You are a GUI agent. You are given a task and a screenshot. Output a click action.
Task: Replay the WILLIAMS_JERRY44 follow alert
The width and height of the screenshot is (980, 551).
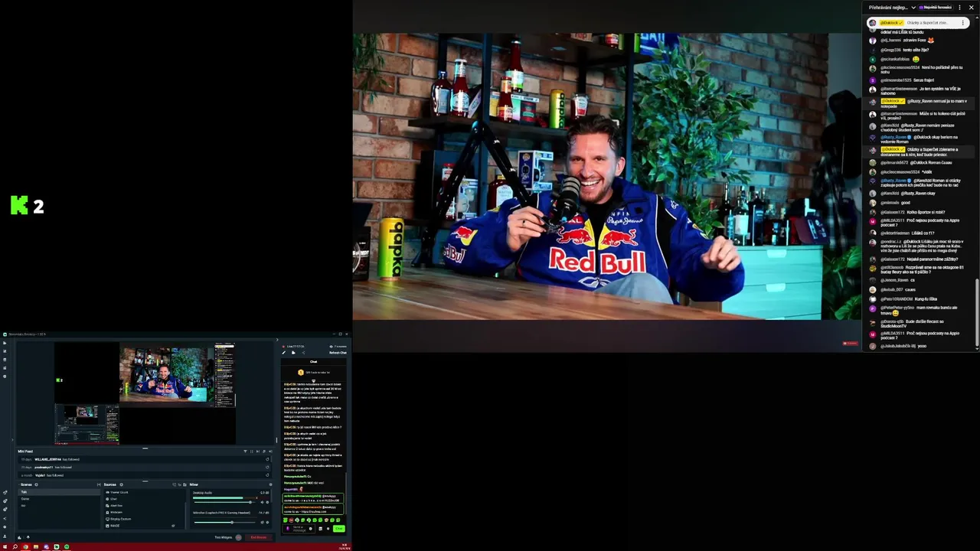(x=267, y=459)
